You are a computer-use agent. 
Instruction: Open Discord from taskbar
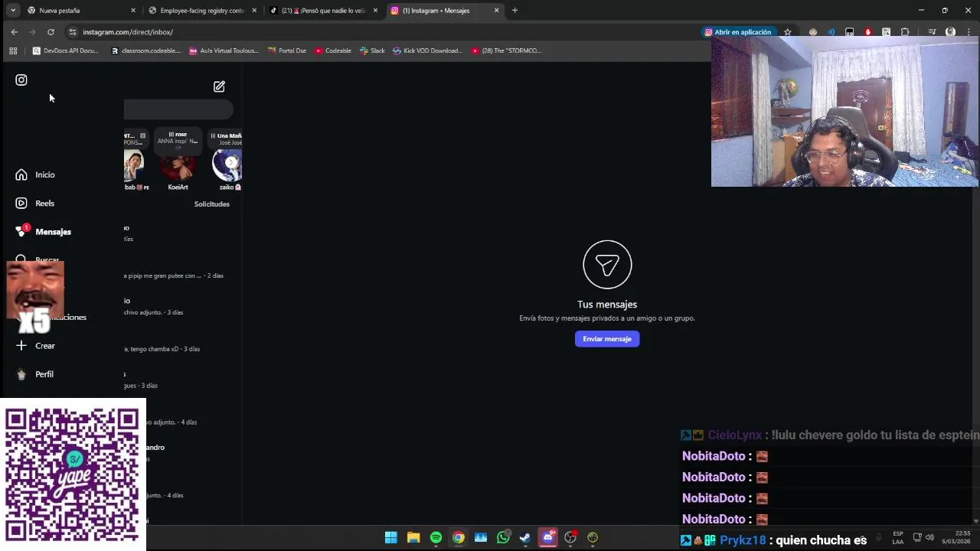point(547,538)
